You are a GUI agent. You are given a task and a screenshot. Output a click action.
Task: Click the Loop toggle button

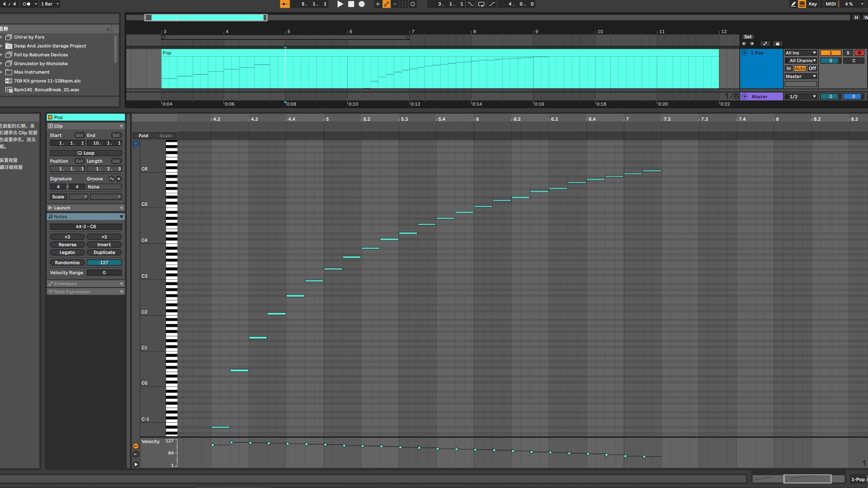85,152
